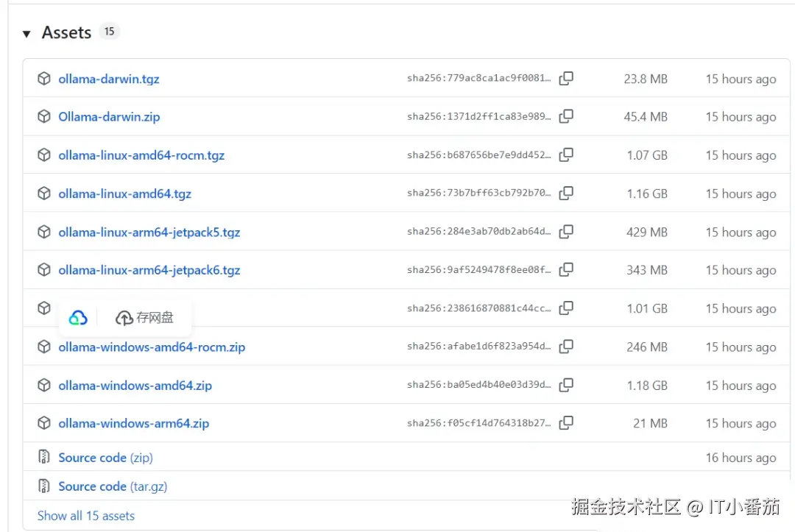
Task: Copy the hash of Ollama-darwin.zip
Action: [x=566, y=116]
